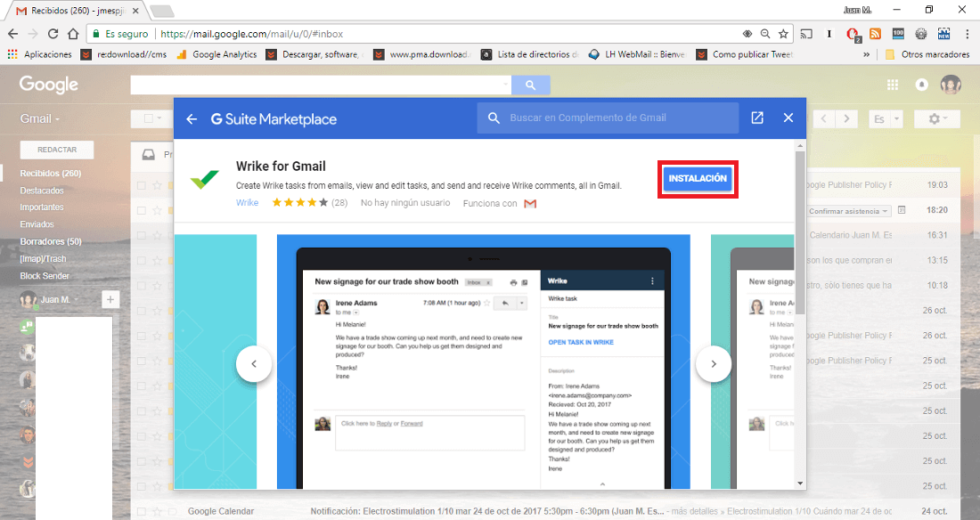Click the cast icon in Chrome toolbar
Screen dimensions: 980x520
tap(807, 34)
